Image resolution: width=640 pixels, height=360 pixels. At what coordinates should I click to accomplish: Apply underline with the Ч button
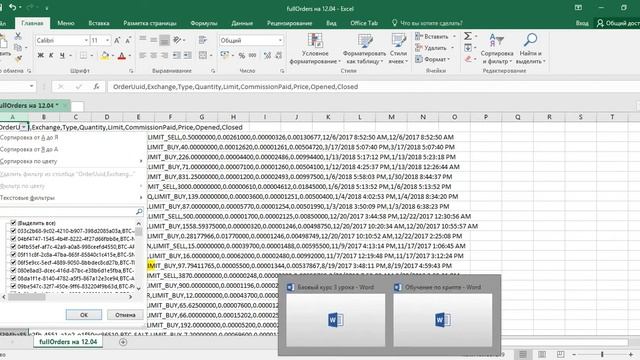[62, 56]
